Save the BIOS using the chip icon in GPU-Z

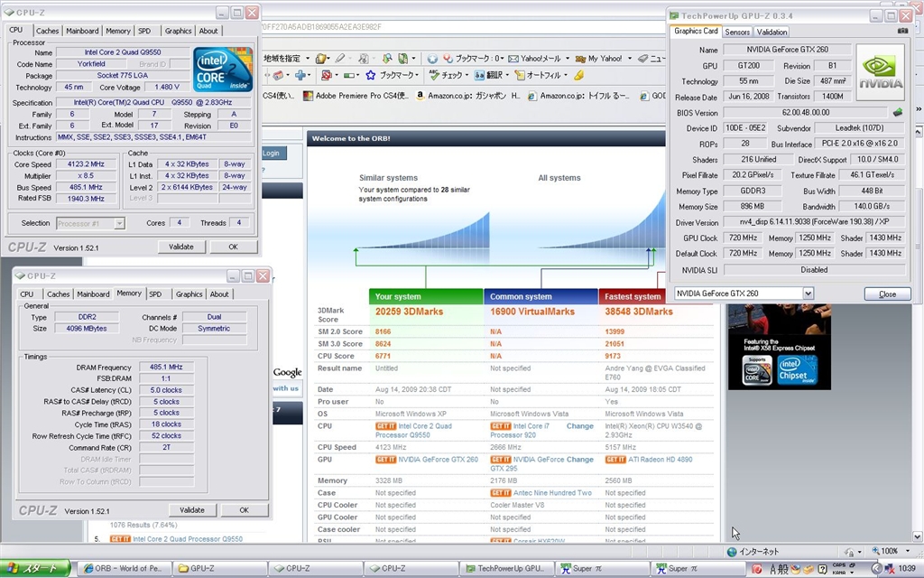(x=898, y=112)
